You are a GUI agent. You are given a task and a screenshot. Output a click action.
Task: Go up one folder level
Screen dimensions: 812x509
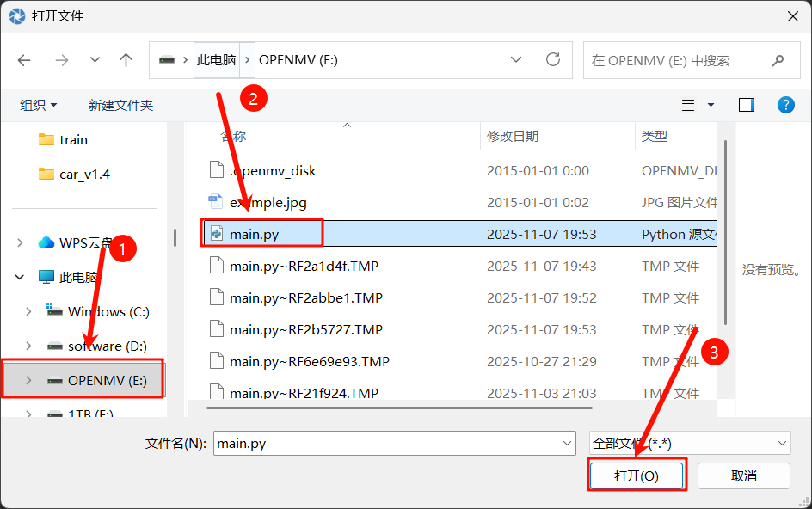click(x=126, y=60)
